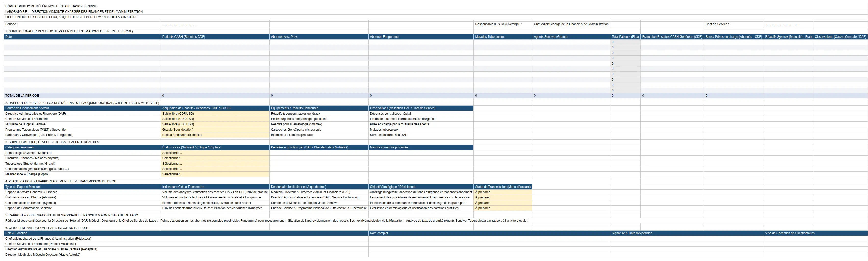Select Saisie libre cell for Directrice Administrative et Financière
The width and height of the screenshot is (868, 261).
point(215,114)
